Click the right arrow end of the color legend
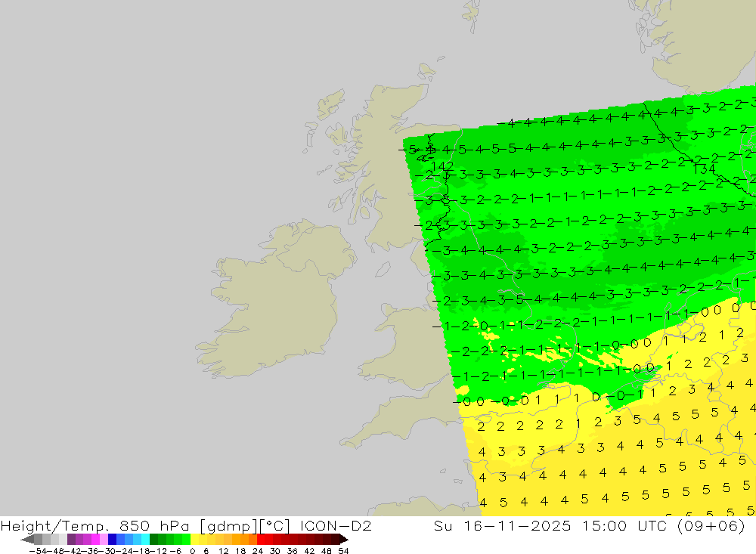 point(343,540)
